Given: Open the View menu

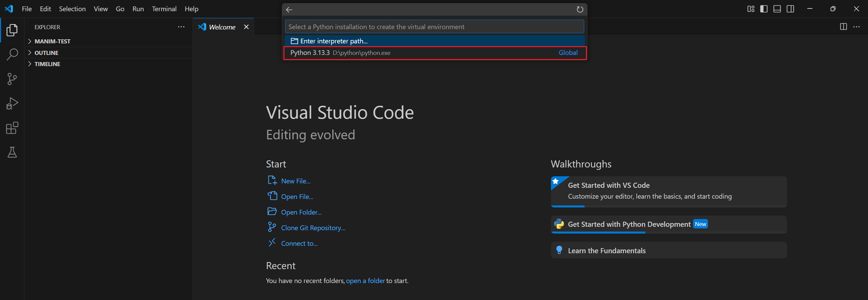Looking at the screenshot, I should [101, 9].
